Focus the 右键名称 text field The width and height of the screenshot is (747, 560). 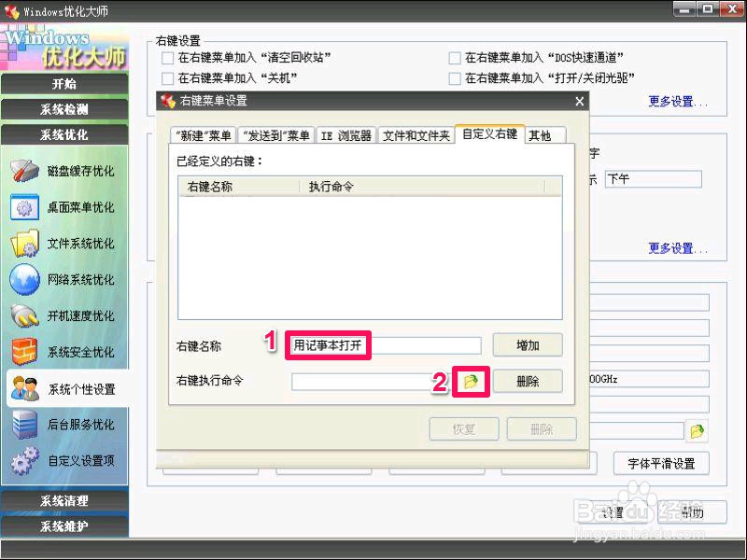[x=386, y=345]
